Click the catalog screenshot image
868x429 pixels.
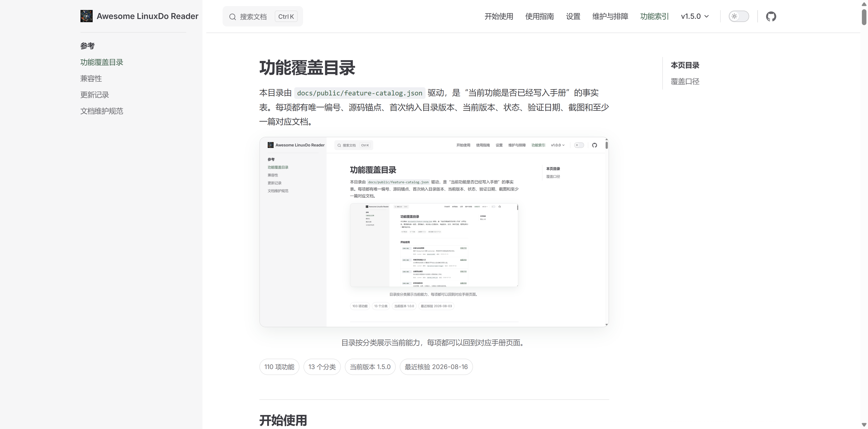(434, 232)
